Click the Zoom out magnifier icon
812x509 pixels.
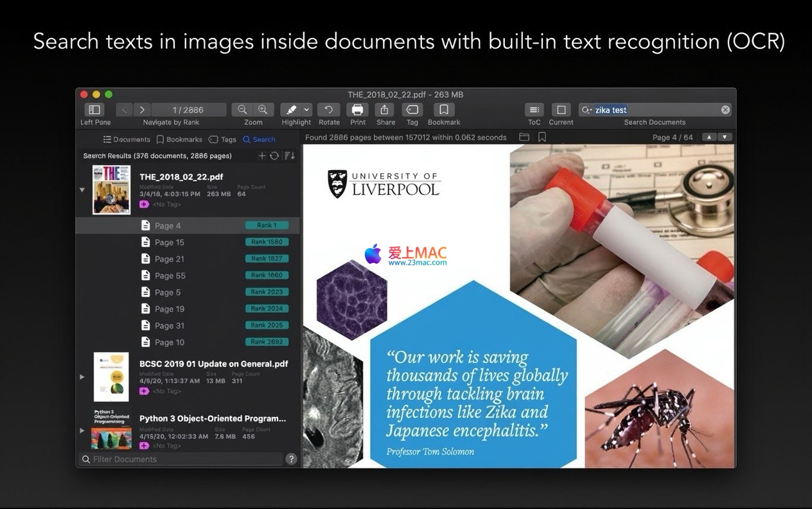pyautogui.click(x=242, y=110)
